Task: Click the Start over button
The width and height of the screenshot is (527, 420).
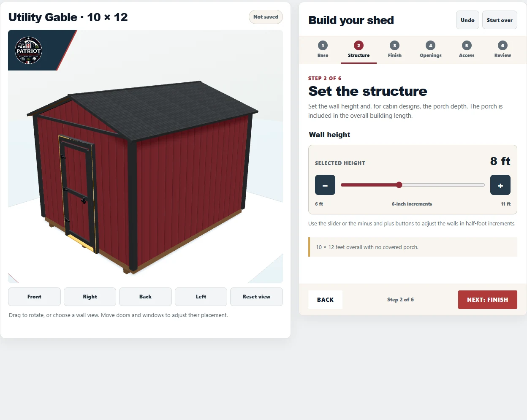Action: pos(500,20)
